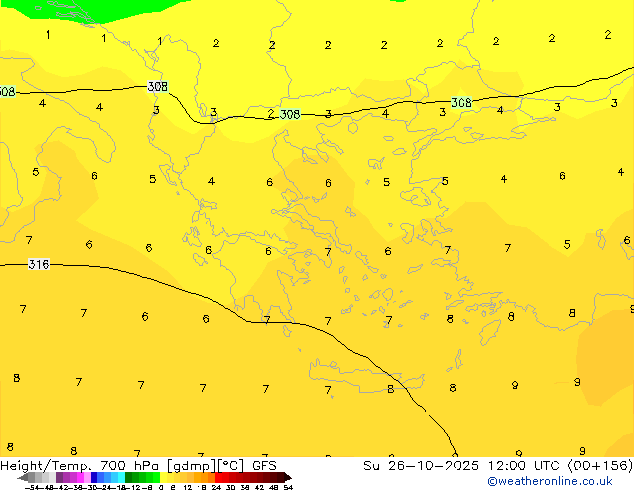Click the 308 contour label beside value 2
Viewport: 634px width, 490px height.
point(290,114)
